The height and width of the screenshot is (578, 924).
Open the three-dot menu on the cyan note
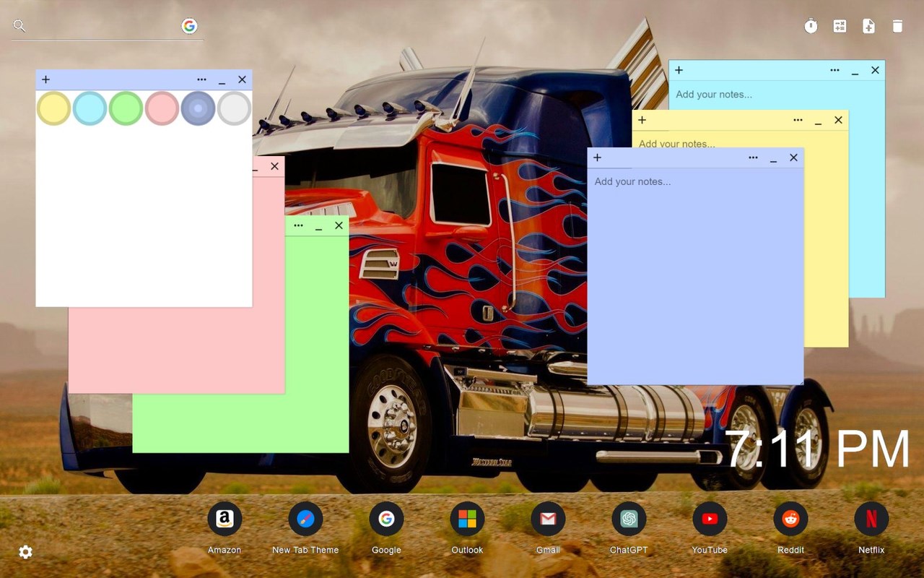[x=834, y=70]
